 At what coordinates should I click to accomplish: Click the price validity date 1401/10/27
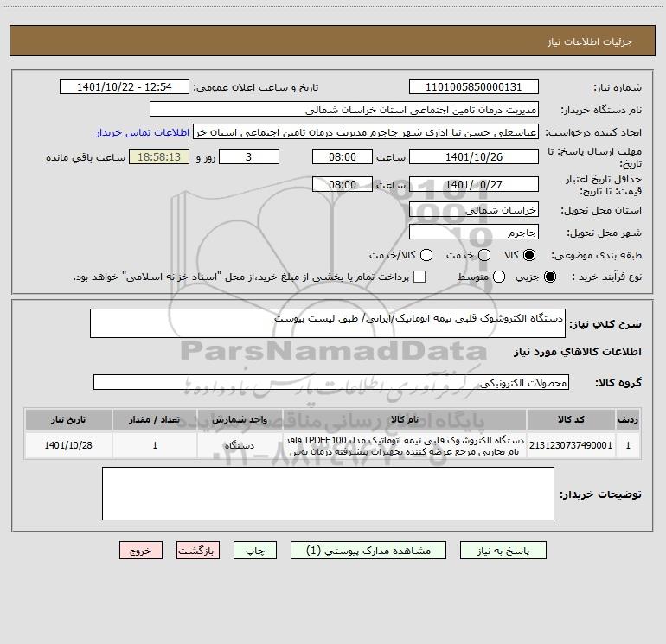[474, 184]
